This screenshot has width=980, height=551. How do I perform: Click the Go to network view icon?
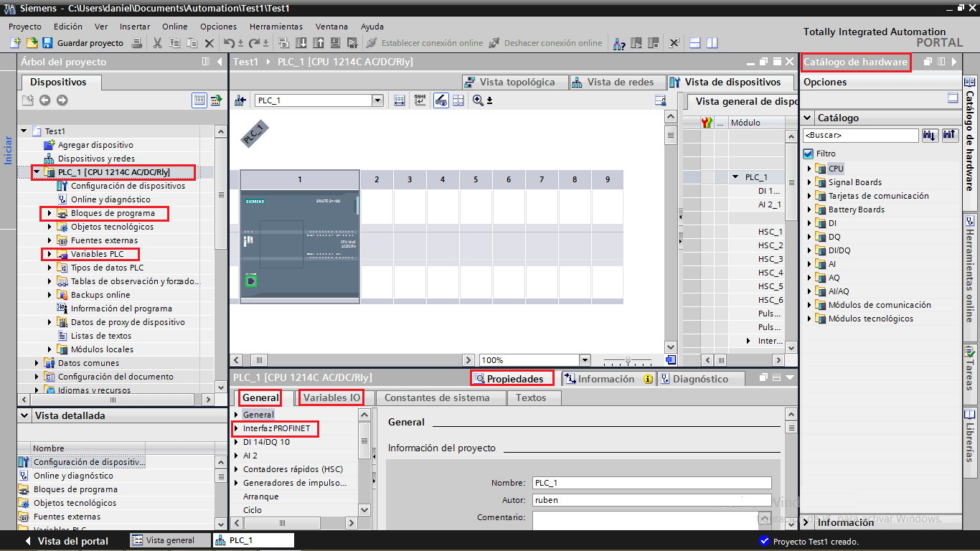coord(240,100)
